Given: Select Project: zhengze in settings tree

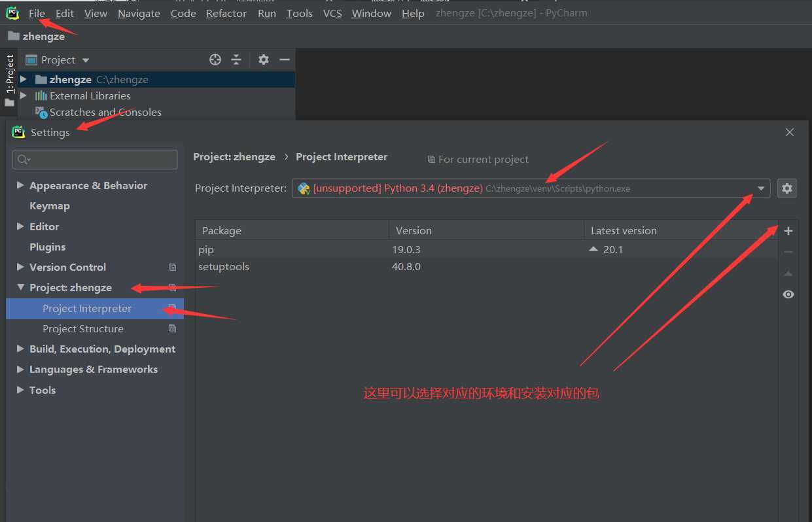Looking at the screenshot, I should pyautogui.click(x=71, y=287).
